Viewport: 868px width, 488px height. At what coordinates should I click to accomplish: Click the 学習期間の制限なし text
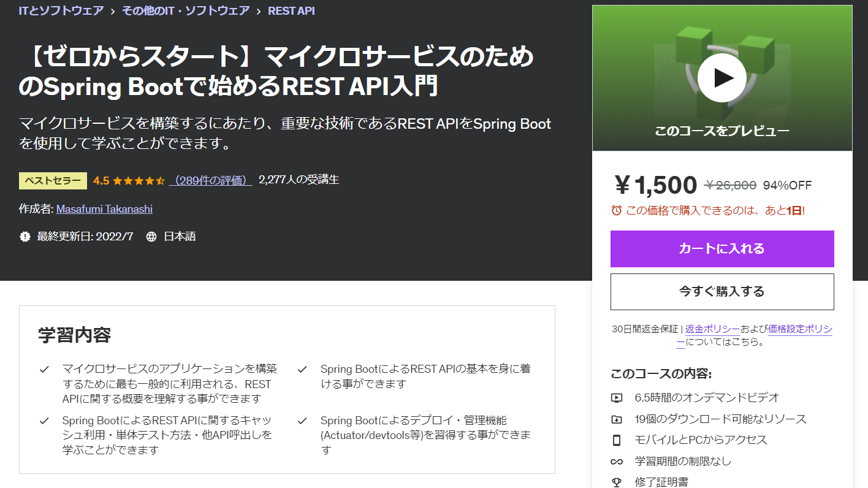[683, 462]
